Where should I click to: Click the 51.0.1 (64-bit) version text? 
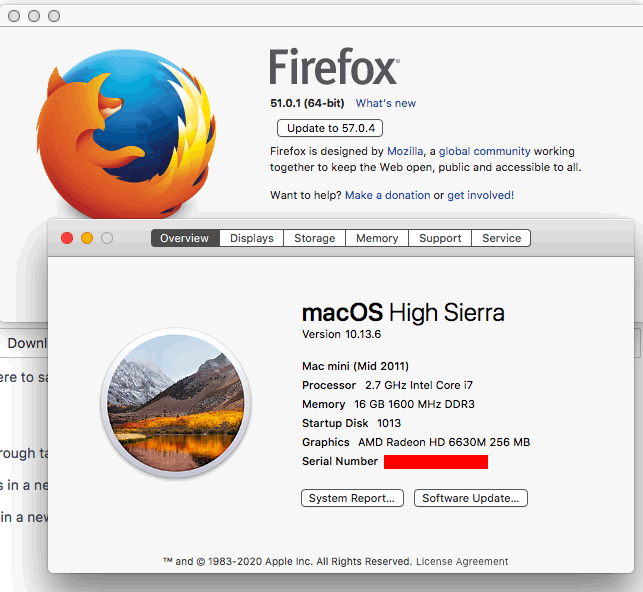307,103
